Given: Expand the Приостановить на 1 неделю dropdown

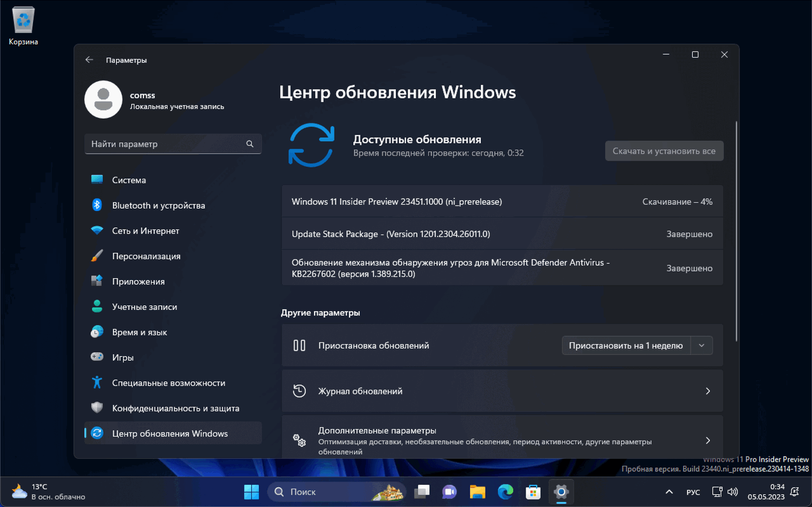Looking at the screenshot, I should click(702, 345).
